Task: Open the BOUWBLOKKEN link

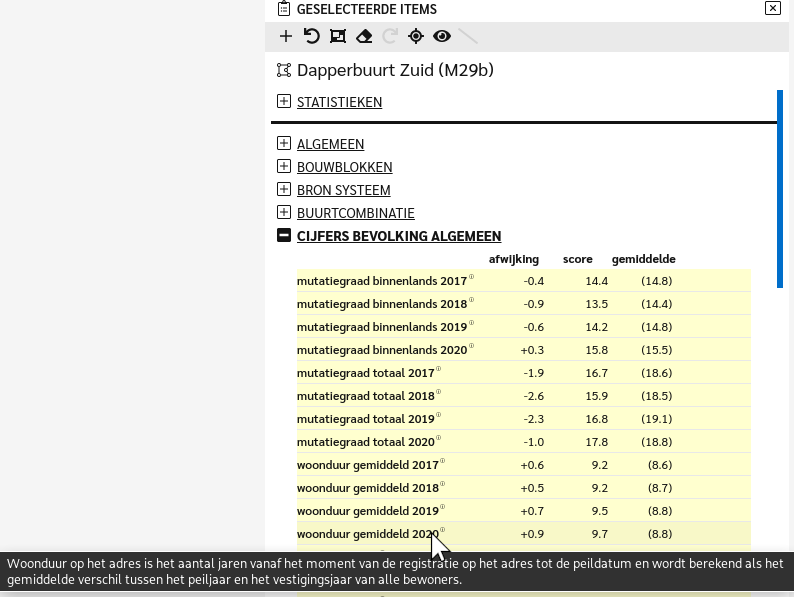Action: [344, 167]
